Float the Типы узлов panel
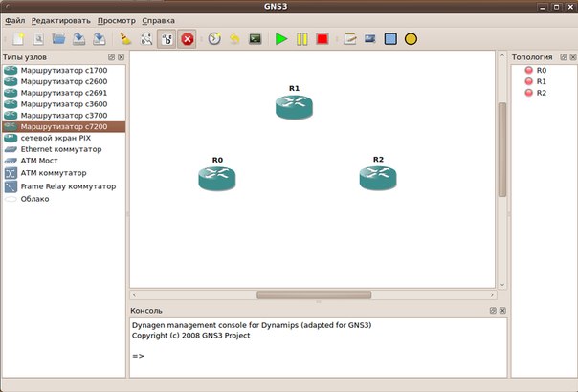 click(x=111, y=57)
